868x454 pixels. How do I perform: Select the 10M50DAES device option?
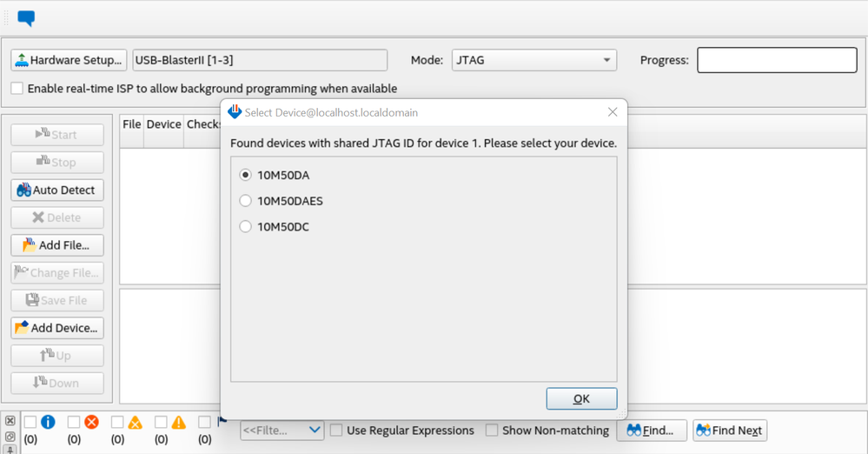246,201
